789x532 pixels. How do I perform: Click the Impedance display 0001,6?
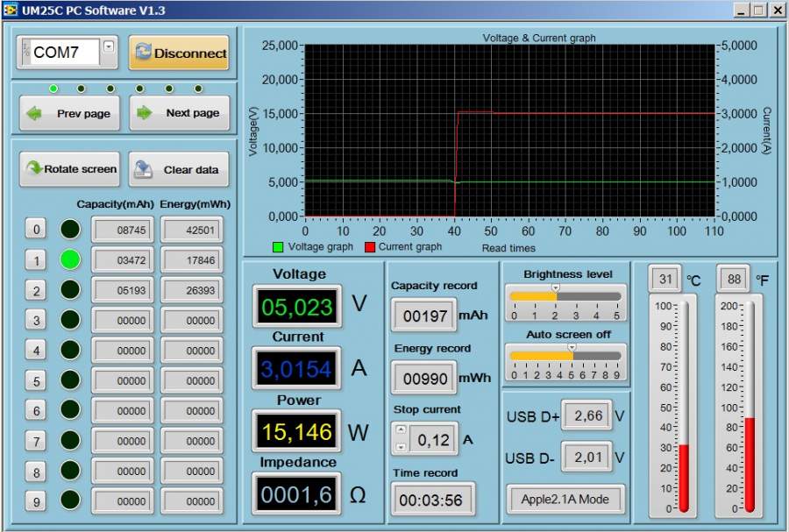pos(296,493)
